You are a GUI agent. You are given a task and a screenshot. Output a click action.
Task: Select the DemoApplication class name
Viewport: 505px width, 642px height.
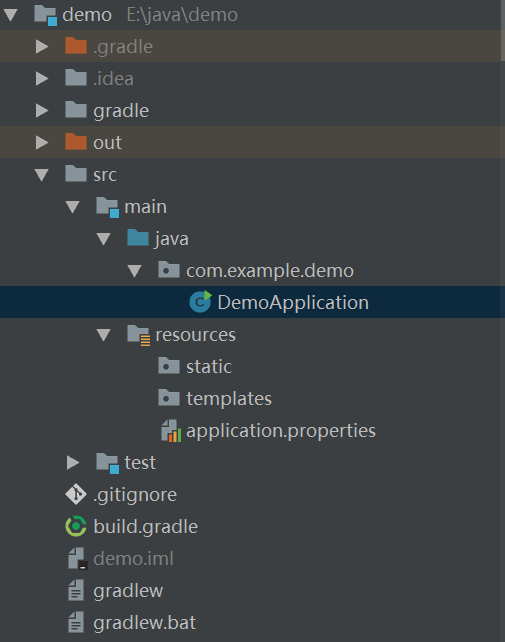293,303
